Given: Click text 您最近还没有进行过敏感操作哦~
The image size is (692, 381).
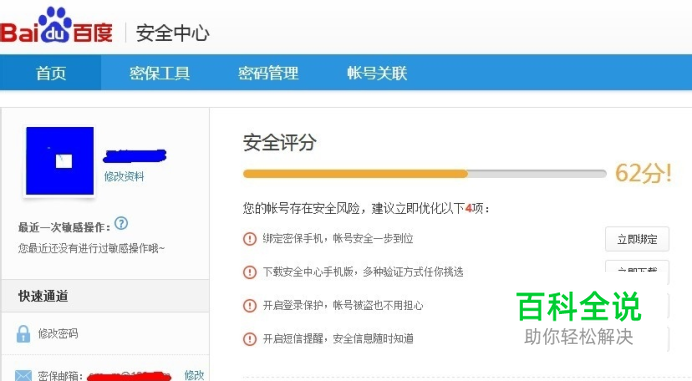Looking at the screenshot, I should (91, 249).
